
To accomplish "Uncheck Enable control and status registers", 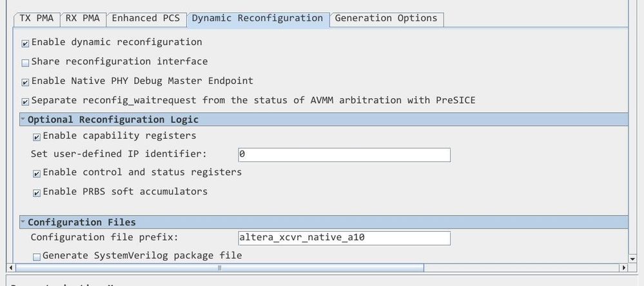I will click(37, 173).
